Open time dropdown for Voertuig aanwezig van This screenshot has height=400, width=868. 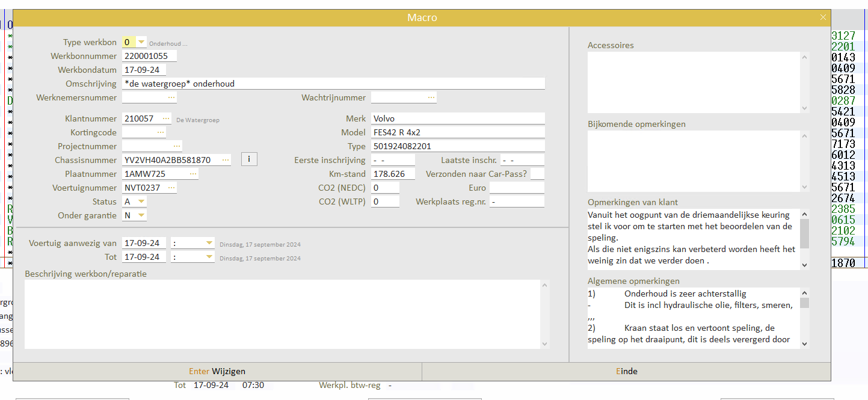(209, 243)
